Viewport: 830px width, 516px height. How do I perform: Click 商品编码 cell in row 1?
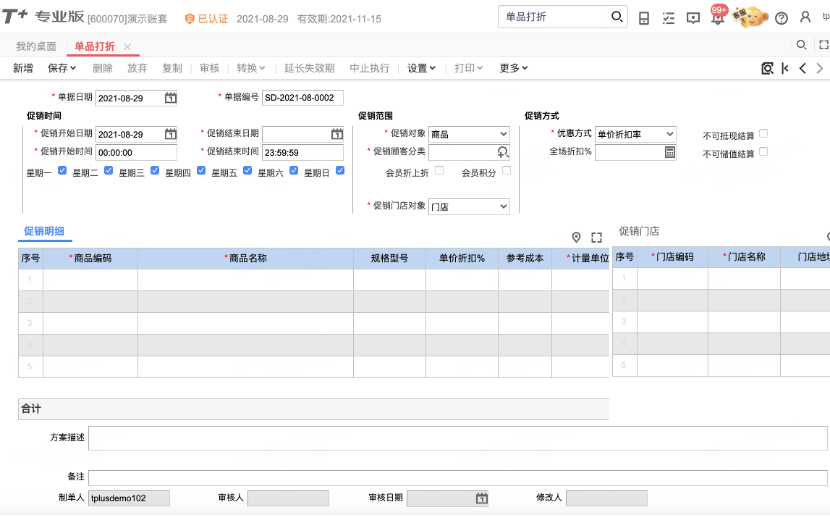pos(91,279)
